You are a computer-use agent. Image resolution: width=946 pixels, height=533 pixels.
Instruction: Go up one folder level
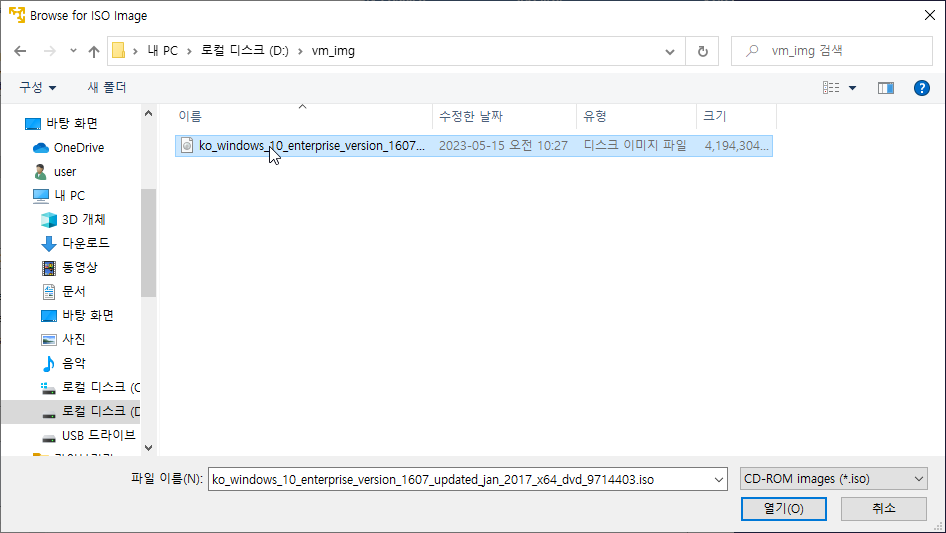click(x=94, y=51)
